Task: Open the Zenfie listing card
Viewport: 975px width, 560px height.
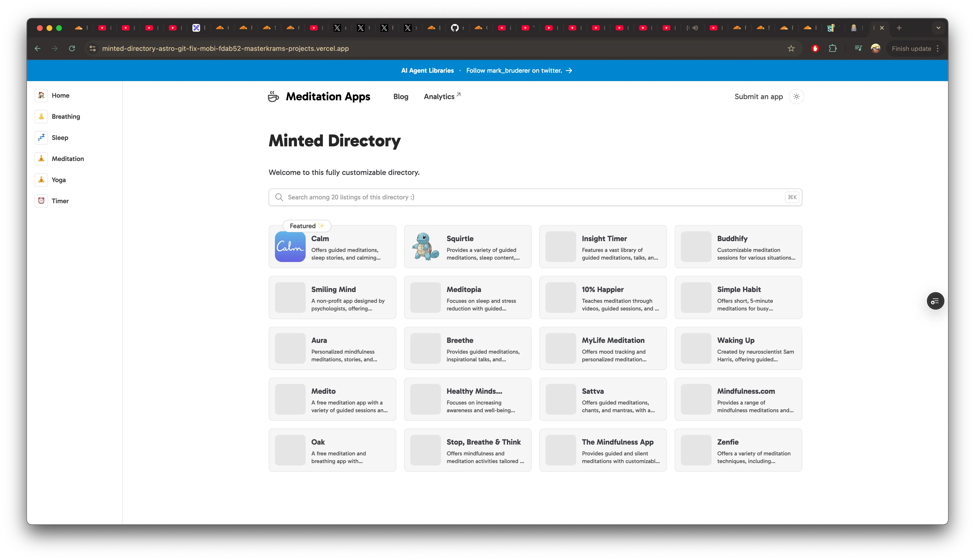Action: tap(738, 450)
